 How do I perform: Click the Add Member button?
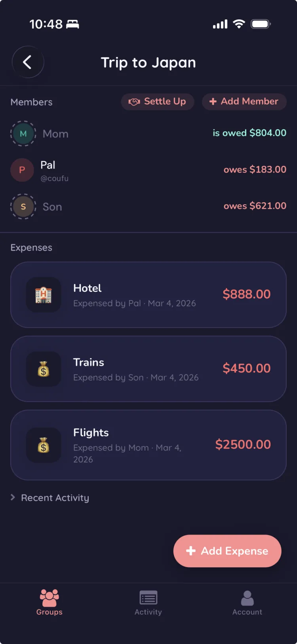tap(244, 102)
